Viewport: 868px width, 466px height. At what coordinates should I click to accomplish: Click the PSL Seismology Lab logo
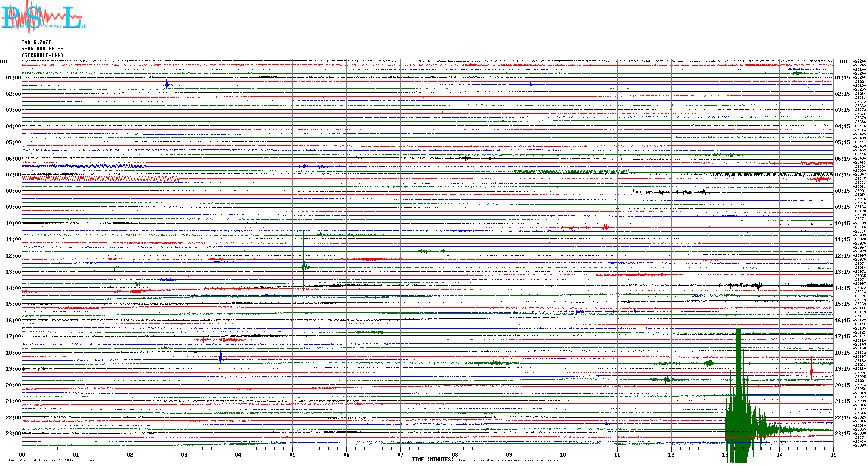pos(43,17)
